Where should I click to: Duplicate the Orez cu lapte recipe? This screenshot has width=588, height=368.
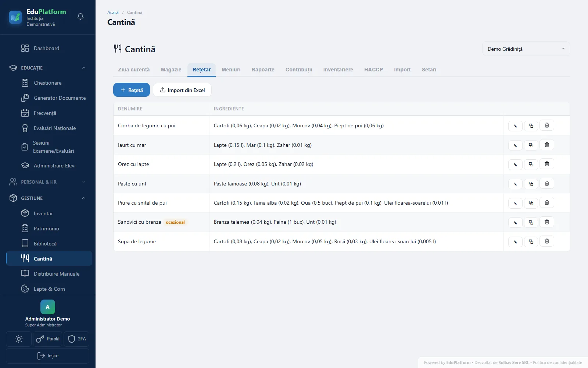[531, 164]
